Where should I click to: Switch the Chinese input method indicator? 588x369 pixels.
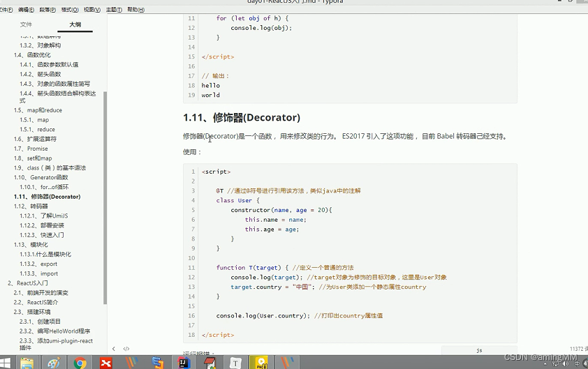(577, 363)
